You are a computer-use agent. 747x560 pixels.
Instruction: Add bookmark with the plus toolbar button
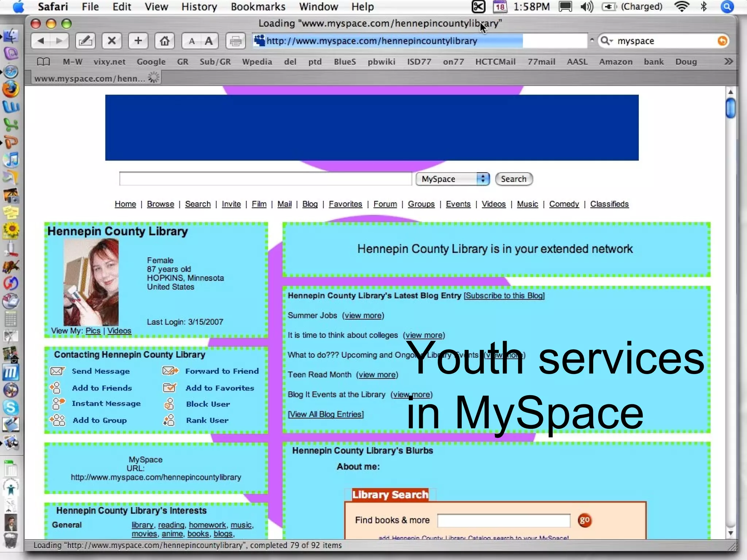[138, 41]
